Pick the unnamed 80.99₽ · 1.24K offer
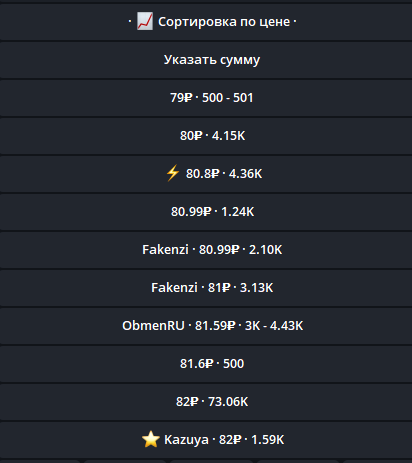 [206, 212]
